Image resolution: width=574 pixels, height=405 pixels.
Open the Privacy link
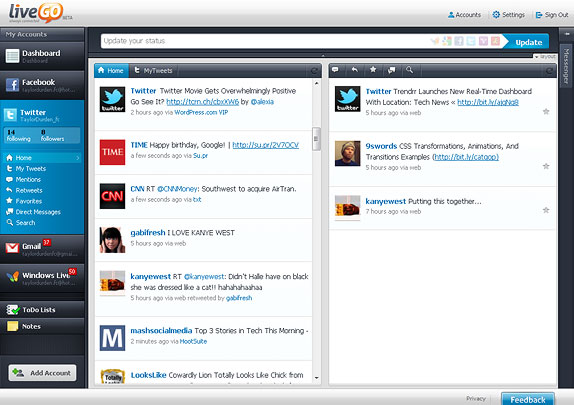pos(476,398)
